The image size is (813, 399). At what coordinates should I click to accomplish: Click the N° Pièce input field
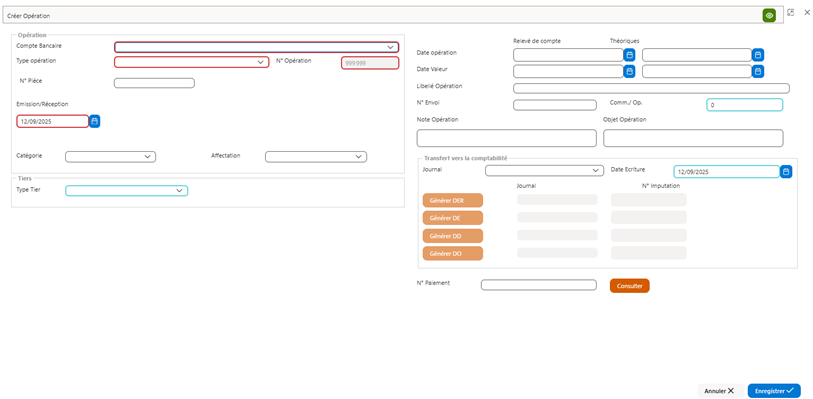pos(154,83)
